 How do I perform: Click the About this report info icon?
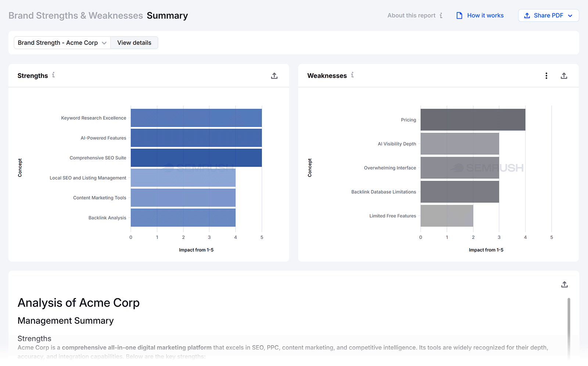[441, 15]
